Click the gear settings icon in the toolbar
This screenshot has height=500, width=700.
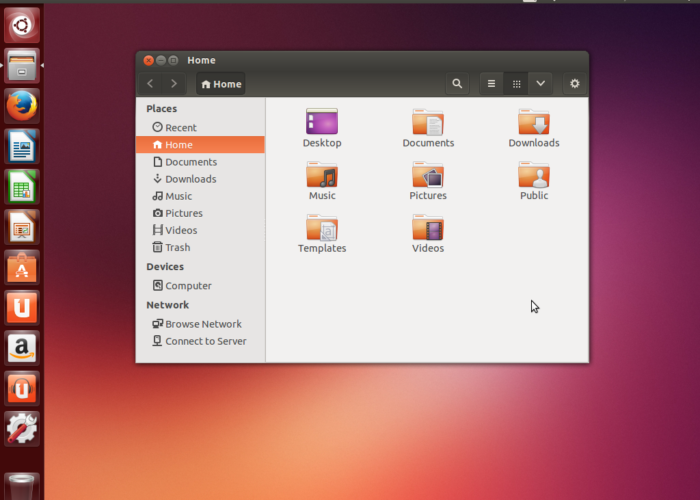click(x=574, y=84)
